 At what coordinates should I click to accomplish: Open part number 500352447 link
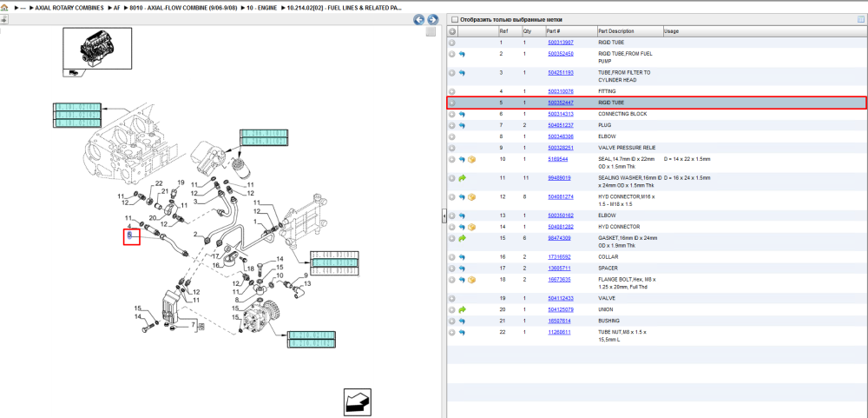560,103
